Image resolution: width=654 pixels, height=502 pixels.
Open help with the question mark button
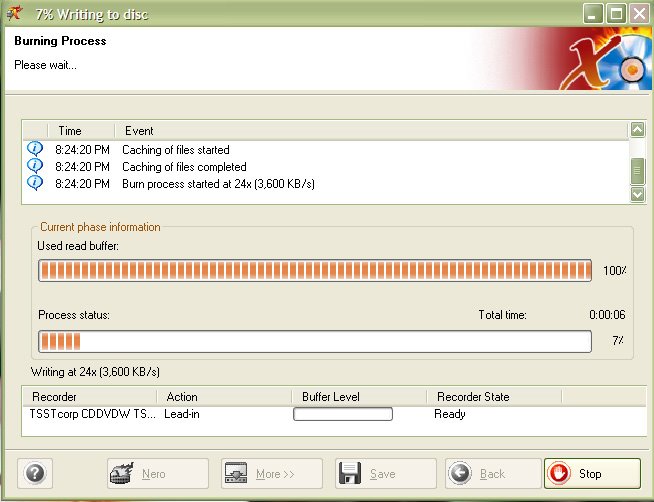pyautogui.click(x=35, y=473)
